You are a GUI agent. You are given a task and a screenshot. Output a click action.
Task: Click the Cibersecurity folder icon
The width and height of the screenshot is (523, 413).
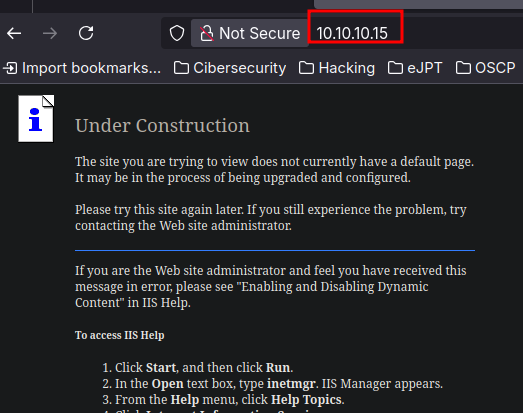coord(181,68)
